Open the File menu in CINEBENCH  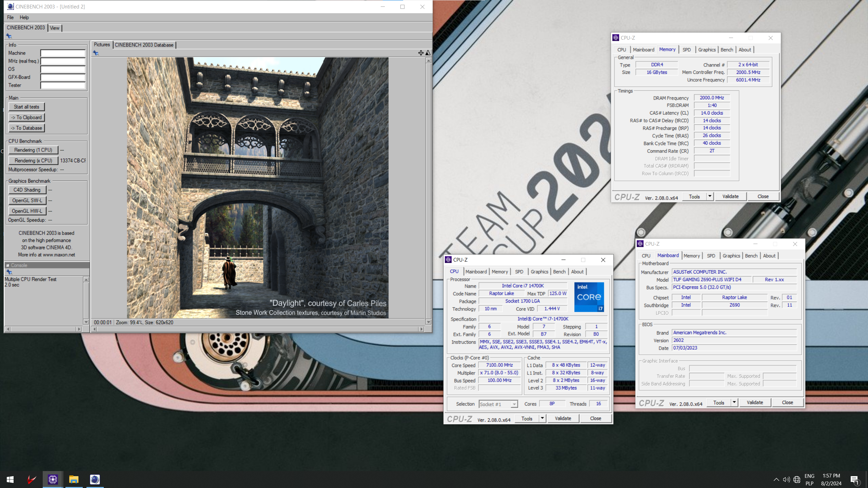coord(11,17)
